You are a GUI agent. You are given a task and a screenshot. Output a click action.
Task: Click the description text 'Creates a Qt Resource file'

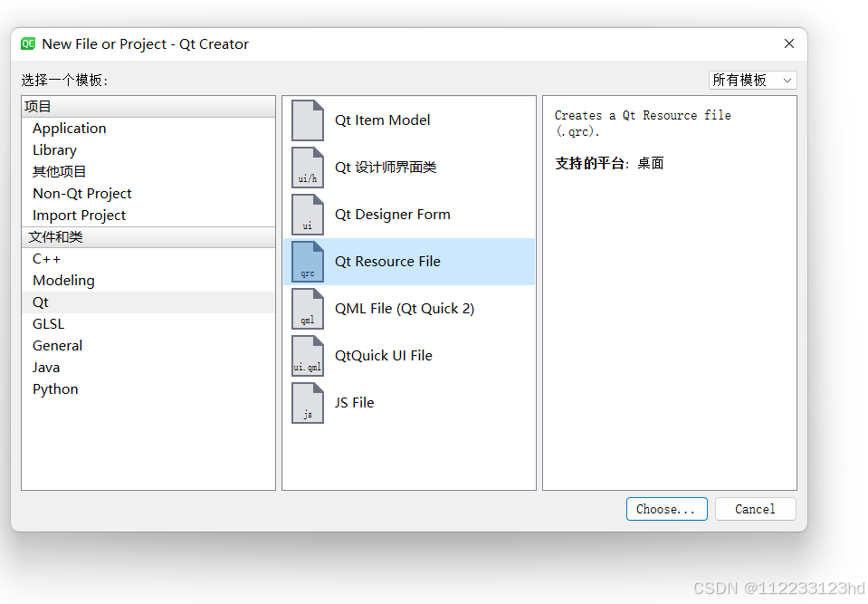pyautogui.click(x=643, y=115)
